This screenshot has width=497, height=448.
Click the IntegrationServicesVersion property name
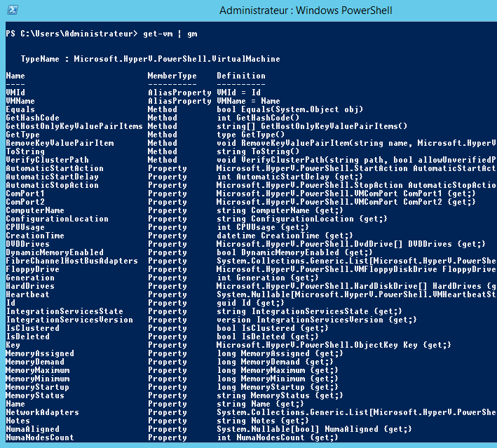pos(69,320)
